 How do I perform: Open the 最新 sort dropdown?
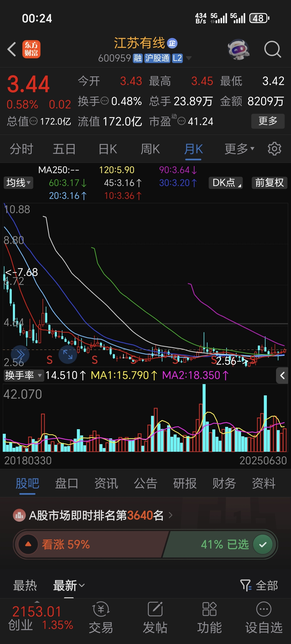[x=69, y=586]
